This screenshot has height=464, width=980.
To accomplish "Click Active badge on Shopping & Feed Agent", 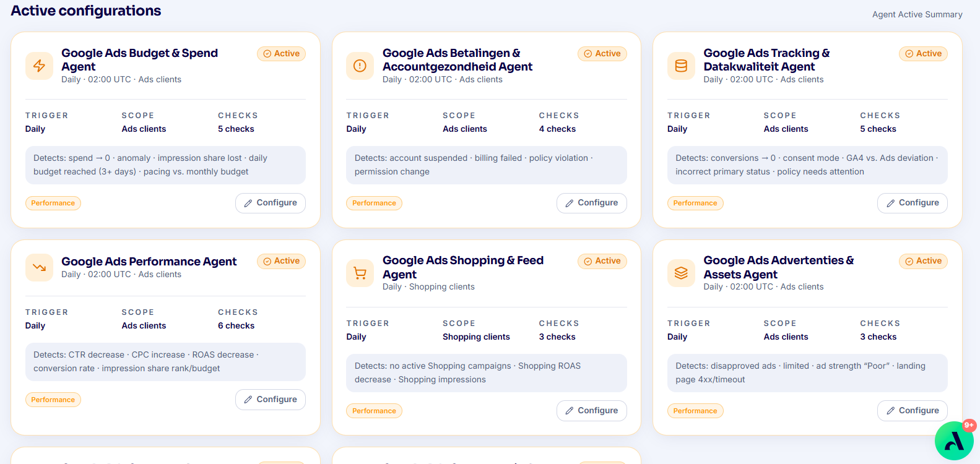I will coord(602,261).
